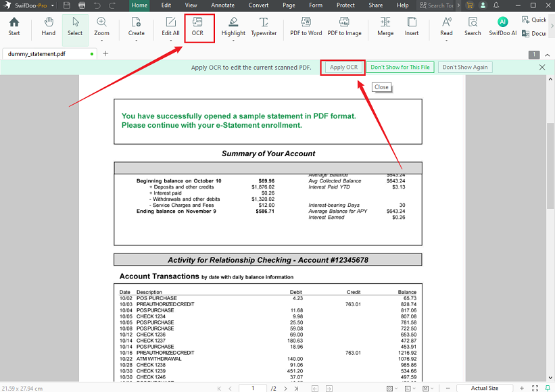This screenshot has height=392, width=555.
Task: Choose the Typewriter tool
Action: [264, 26]
